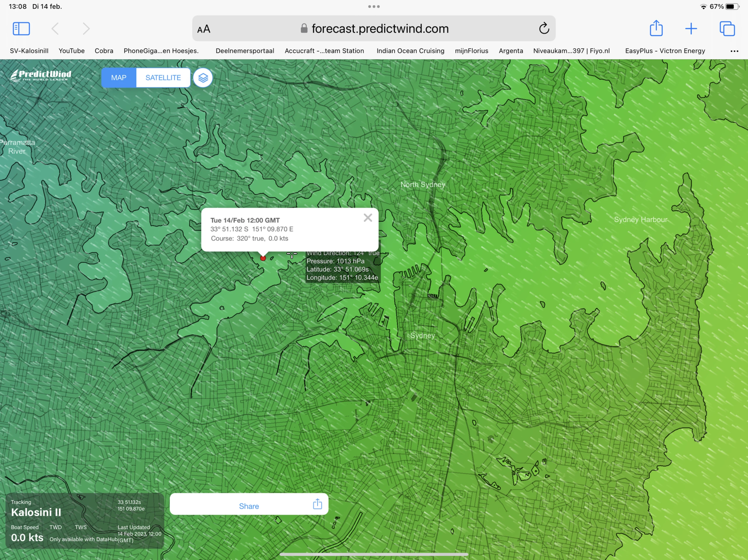Expand bookmarks overflow ellipsis menu
Screen dimensions: 748x560
pos(734,51)
